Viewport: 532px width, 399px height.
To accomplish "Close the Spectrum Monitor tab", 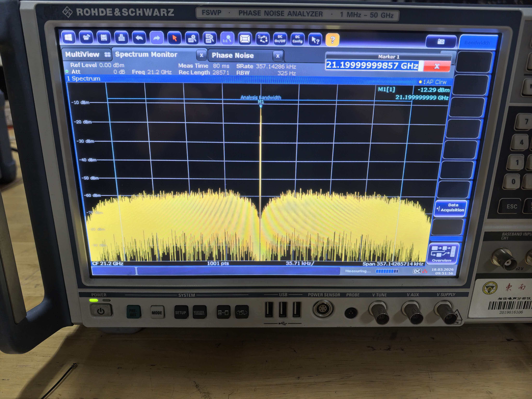I will pos(201,55).
